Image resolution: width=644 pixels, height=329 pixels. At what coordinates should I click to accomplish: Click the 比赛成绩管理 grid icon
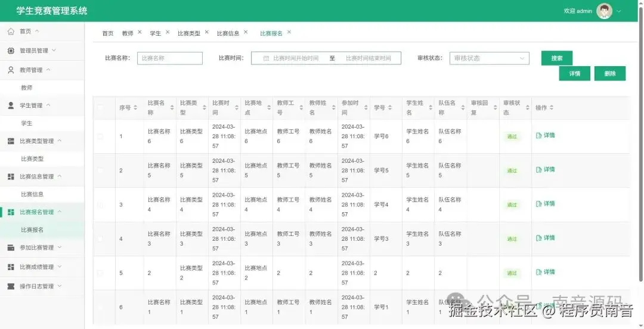point(11,267)
